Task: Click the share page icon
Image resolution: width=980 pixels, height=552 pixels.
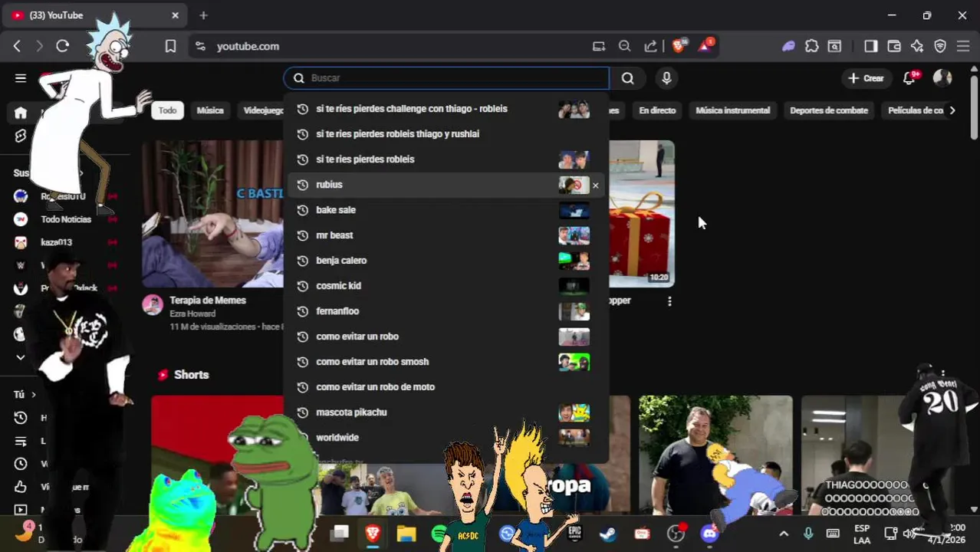Action: pyautogui.click(x=650, y=46)
